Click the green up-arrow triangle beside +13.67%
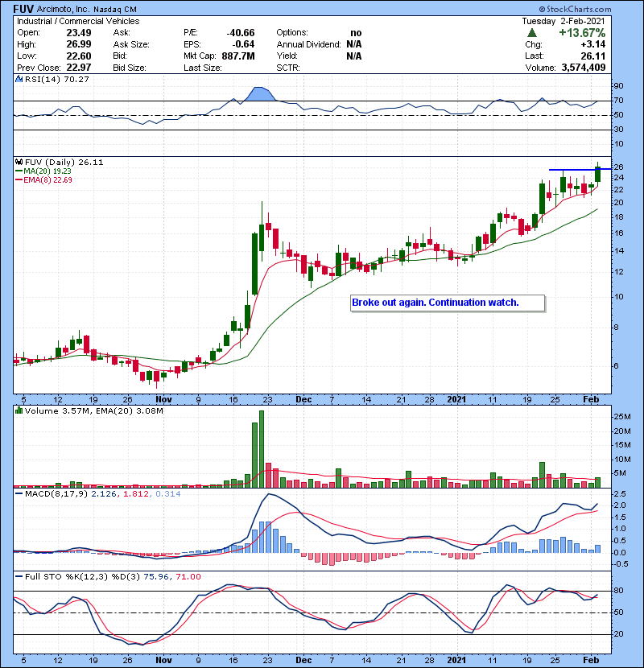This screenshot has width=644, height=668. point(531,33)
